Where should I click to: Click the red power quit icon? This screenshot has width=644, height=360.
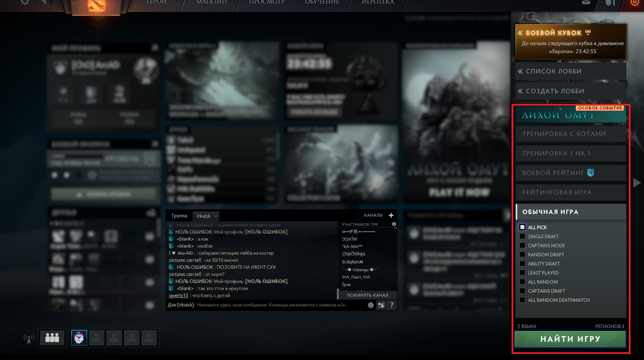(x=635, y=2)
